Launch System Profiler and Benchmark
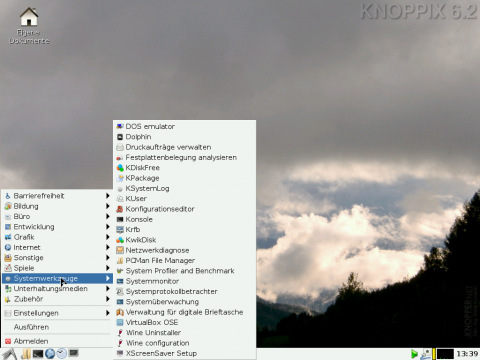Image resolution: width=480 pixels, height=360 pixels. (x=184, y=271)
